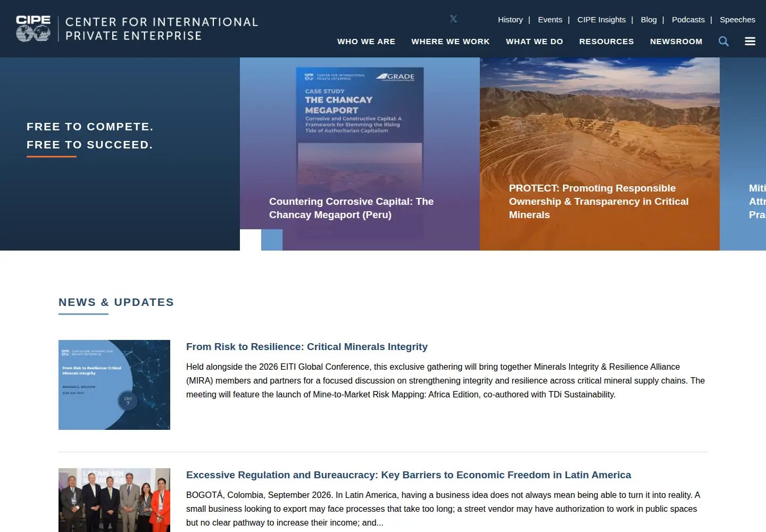The image size is (766, 532).
Task: Open the Speeches link
Action: [x=737, y=20]
